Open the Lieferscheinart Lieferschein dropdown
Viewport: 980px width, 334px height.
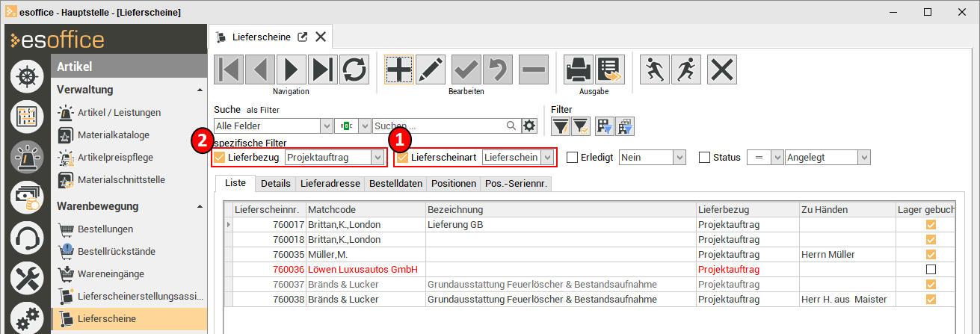(x=548, y=158)
